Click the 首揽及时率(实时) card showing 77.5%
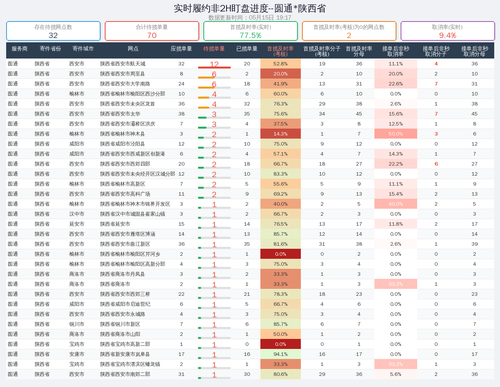Viewport: 500px width, 387px height. click(x=250, y=31)
